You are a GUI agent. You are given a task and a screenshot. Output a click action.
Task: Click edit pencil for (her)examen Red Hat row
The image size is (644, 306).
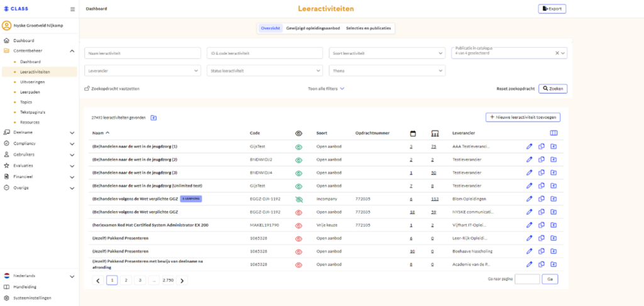click(530, 225)
